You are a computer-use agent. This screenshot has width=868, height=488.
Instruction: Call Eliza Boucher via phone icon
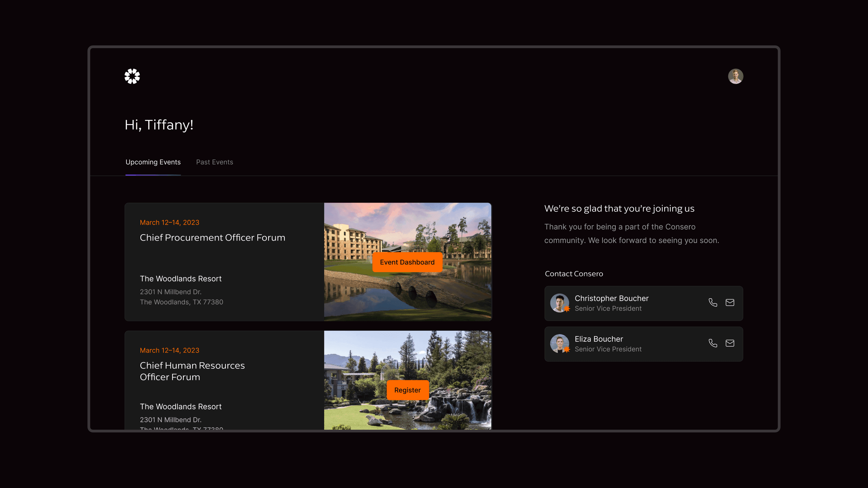(713, 343)
